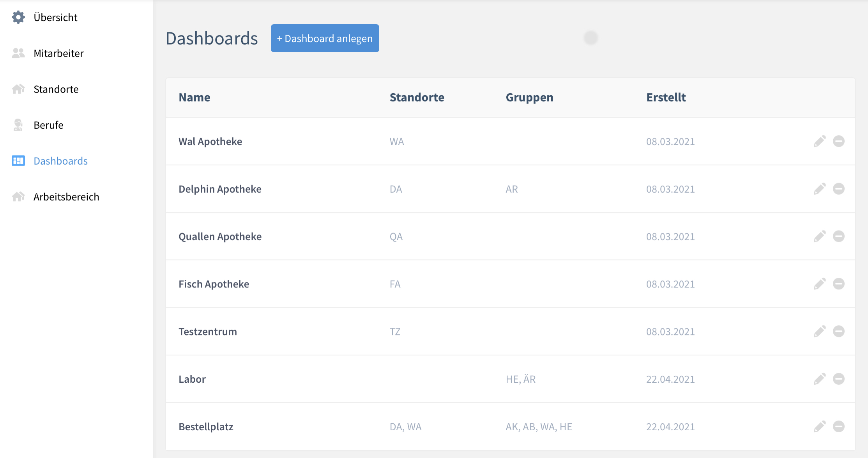The image size is (868, 458).
Task: Edit the Testzentrum dashboard
Action: point(820,332)
